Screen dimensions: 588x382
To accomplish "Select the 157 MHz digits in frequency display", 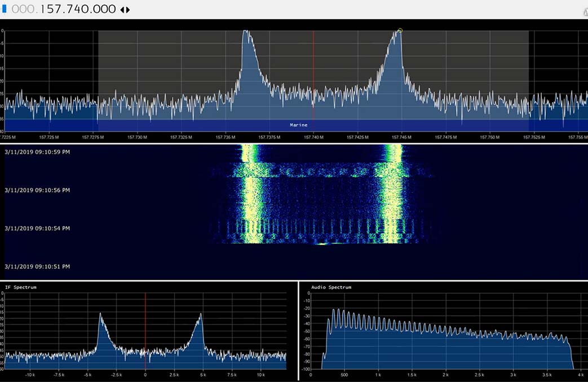I will 51,9.
